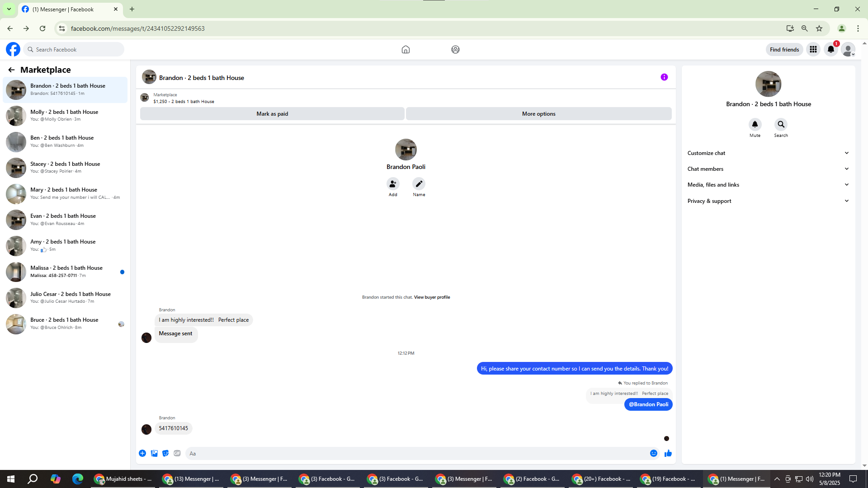Click the @Brandon Paoli mention
This screenshot has height=488, width=868.
pos(648,404)
